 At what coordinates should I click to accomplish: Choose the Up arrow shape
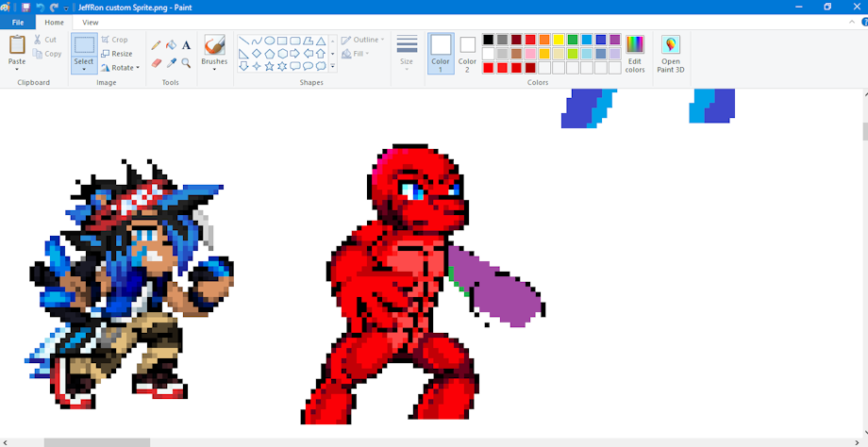[x=321, y=54]
